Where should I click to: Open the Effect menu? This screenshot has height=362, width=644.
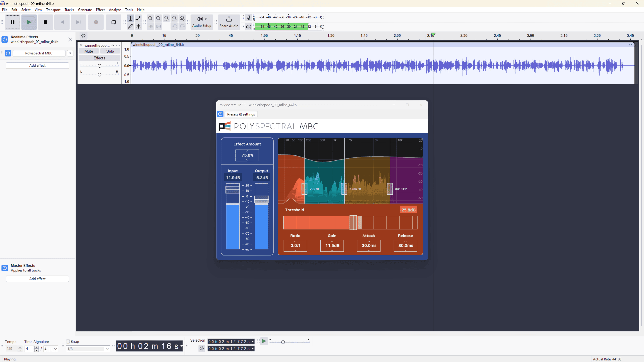coord(100,10)
